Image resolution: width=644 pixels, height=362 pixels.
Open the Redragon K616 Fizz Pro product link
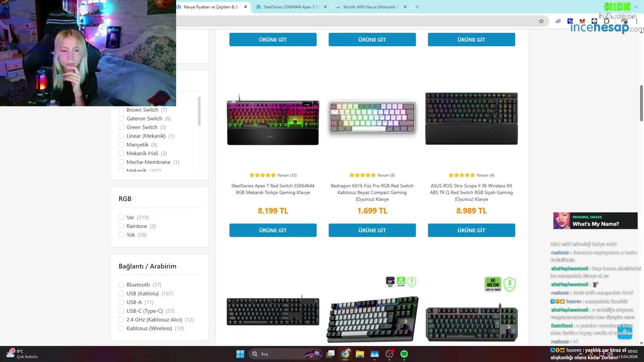point(372,193)
